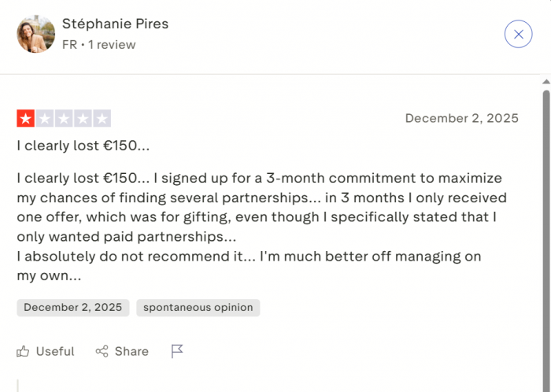Close the review dialog with X

tap(518, 34)
